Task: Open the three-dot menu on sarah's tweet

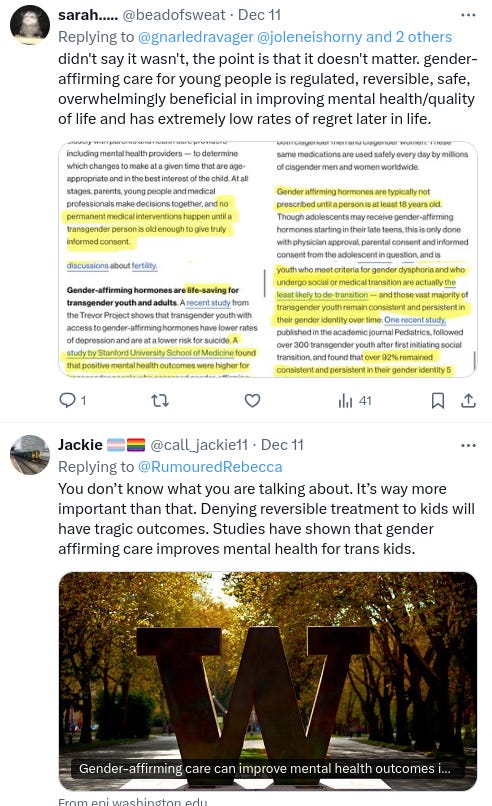Action: click(x=468, y=15)
